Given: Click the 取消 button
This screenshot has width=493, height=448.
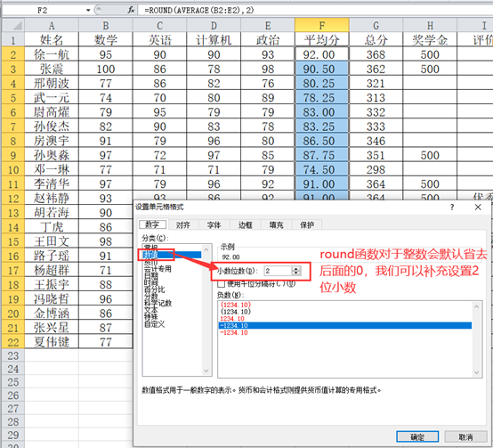Looking at the screenshot, I should pyautogui.click(x=465, y=436).
